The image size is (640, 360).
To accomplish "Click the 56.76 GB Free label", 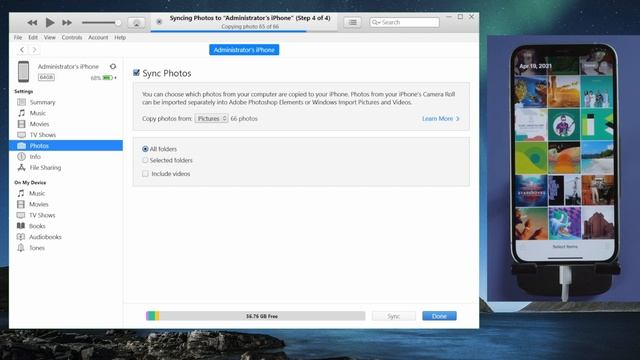I will [262, 316].
